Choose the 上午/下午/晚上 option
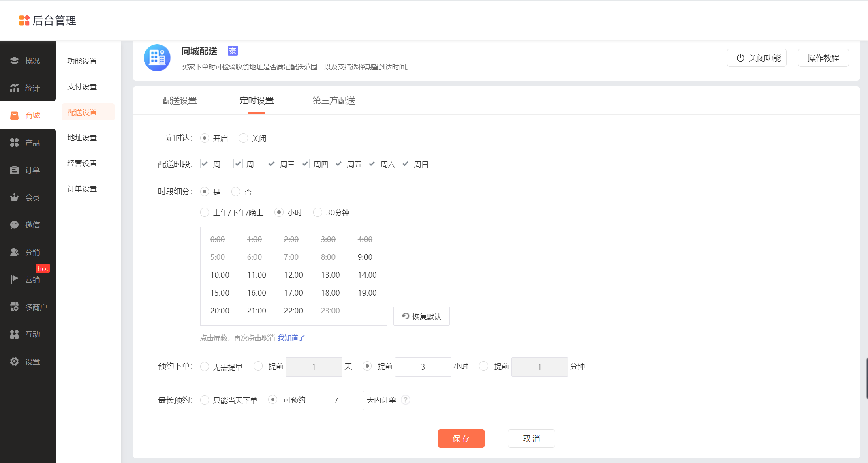Viewport: 868px width, 463px height. [205, 212]
